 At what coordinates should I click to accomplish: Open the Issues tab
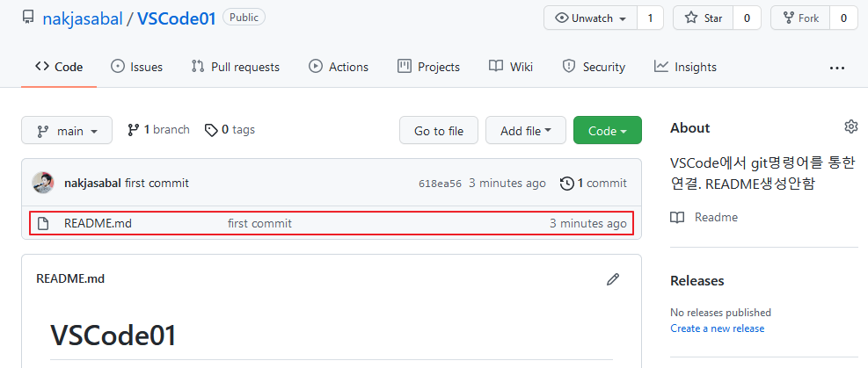tap(136, 67)
